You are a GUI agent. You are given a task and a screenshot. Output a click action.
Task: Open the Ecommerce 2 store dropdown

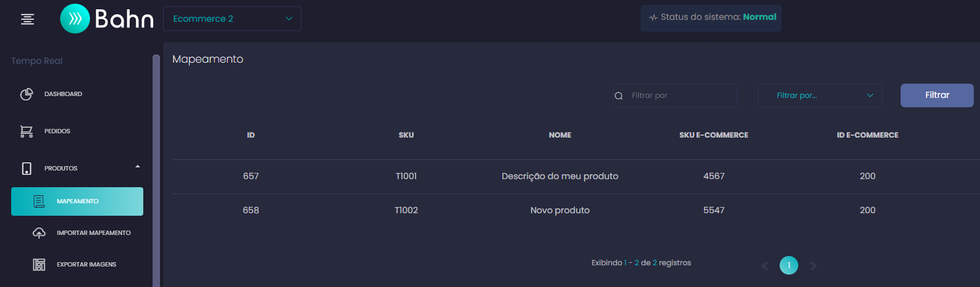click(x=232, y=19)
